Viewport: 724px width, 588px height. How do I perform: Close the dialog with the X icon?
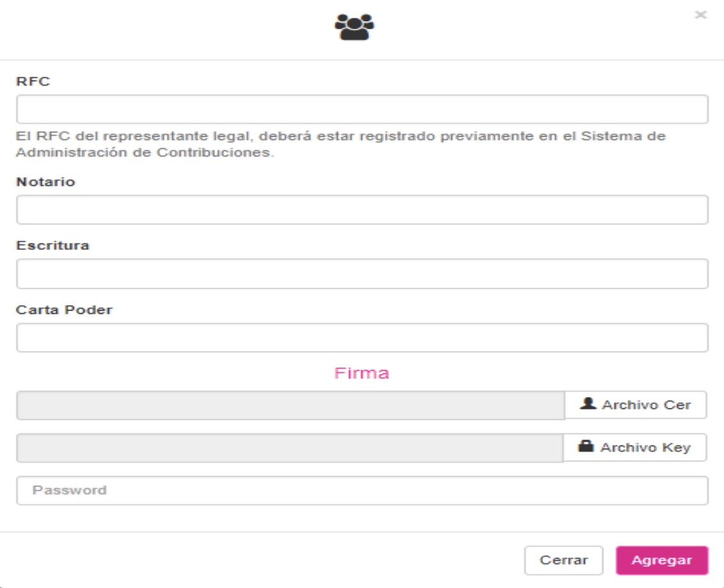(x=700, y=15)
